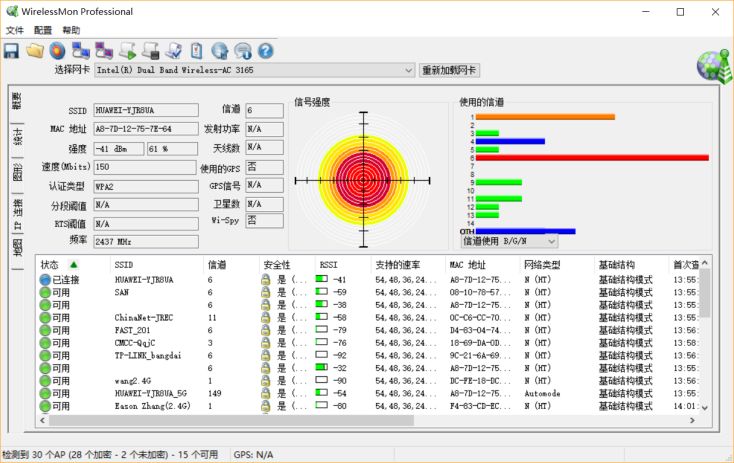
Task: Click the blue connected status icon for HUAWEI-YJRSUA
Action: (44, 279)
